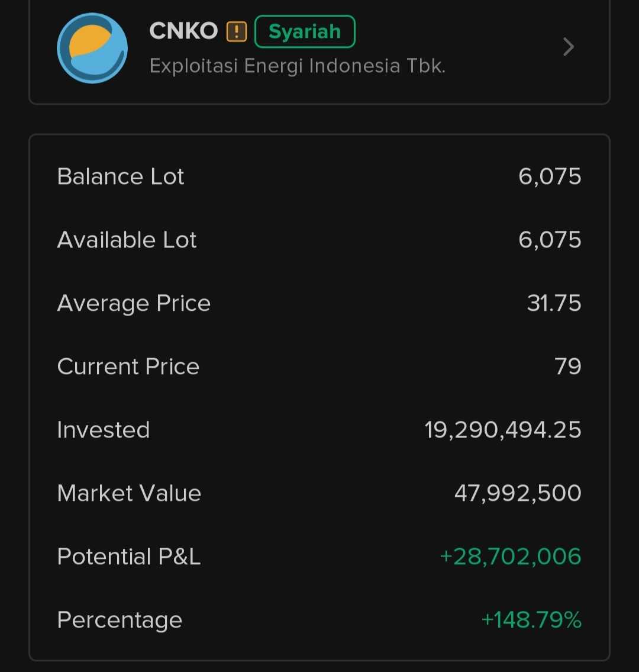Tap the green +28,702,006 profit value
This screenshot has height=672, width=639.
(511, 557)
